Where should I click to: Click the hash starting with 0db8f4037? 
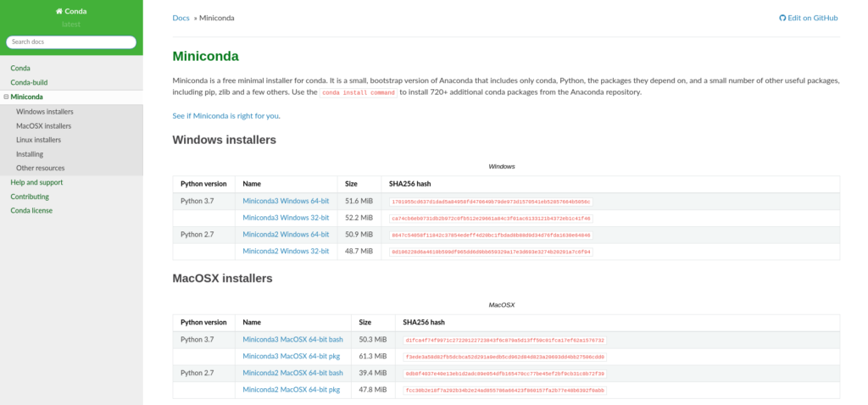coord(505,374)
